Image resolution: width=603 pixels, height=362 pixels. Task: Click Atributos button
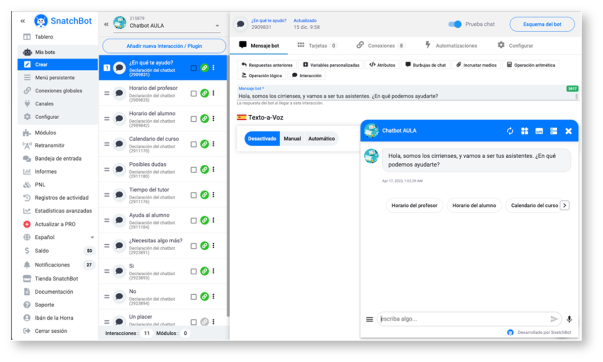pos(382,65)
